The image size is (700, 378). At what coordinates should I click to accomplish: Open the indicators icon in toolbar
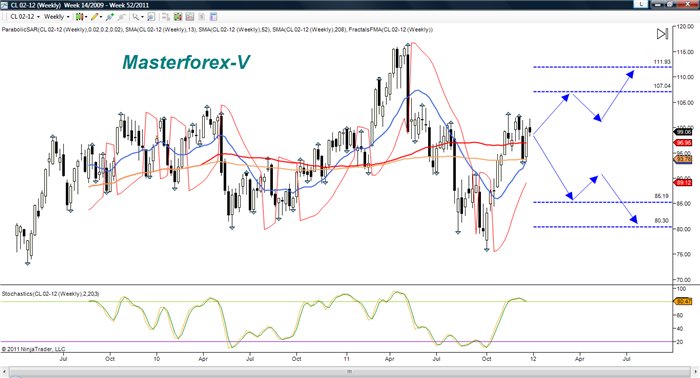(x=178, y=17)
